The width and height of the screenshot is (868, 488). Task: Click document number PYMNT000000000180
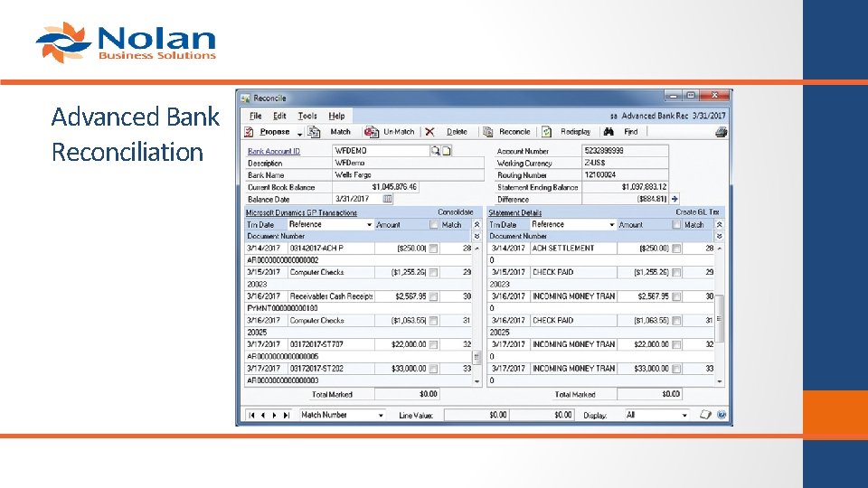pos(282,308)
